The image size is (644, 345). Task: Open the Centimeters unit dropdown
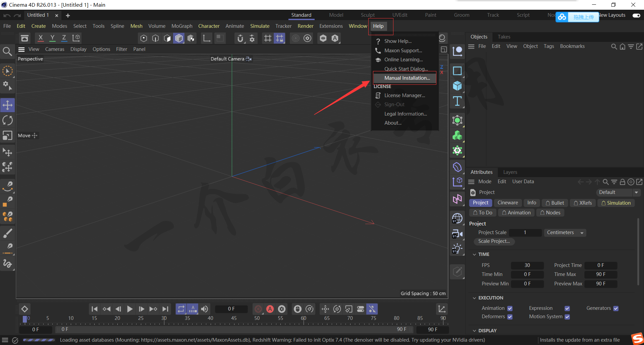[x=565, y=232]
